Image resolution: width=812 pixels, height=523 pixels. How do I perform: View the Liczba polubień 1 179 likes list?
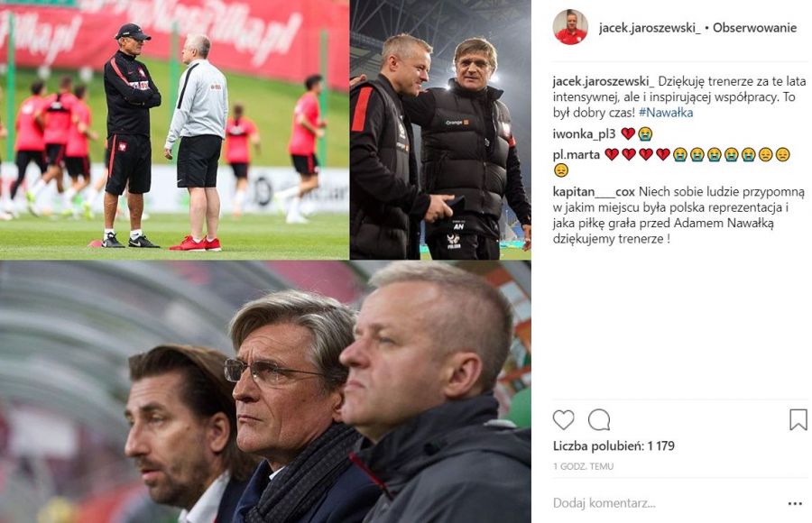click(614, 445)
